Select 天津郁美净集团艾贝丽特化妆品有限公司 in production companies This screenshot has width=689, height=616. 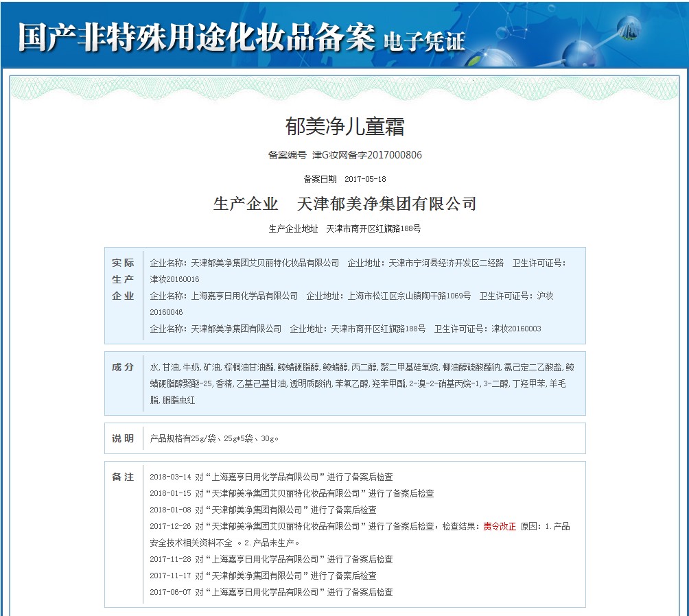(x=265, y=263)
